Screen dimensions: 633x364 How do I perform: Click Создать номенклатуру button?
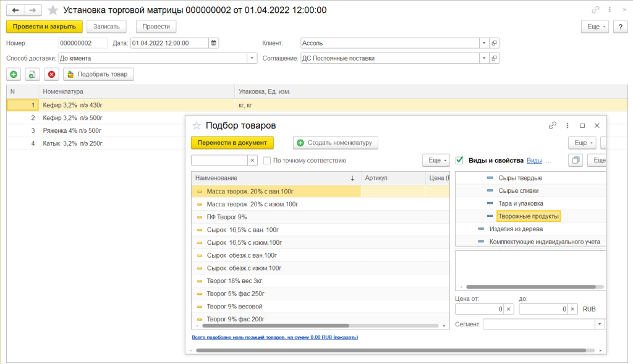(336, 143)
